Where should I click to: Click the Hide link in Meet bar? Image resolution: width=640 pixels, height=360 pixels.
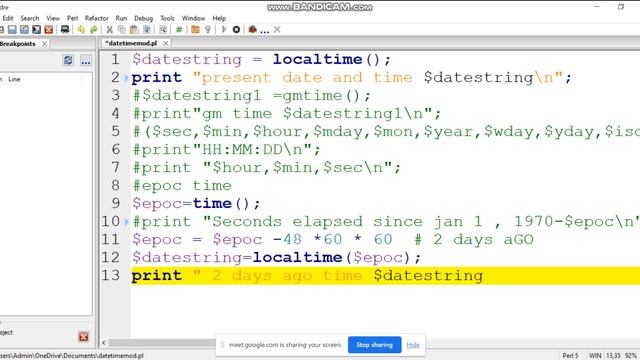413,345
